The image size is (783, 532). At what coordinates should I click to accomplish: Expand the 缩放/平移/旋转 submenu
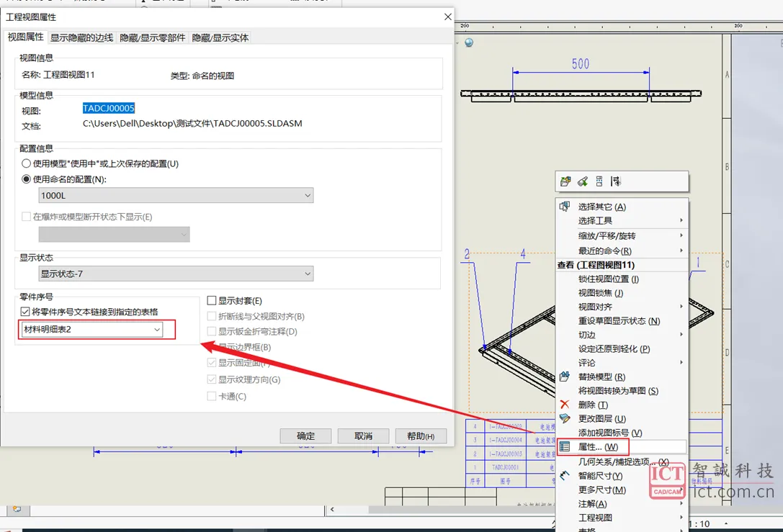point(622,235)
